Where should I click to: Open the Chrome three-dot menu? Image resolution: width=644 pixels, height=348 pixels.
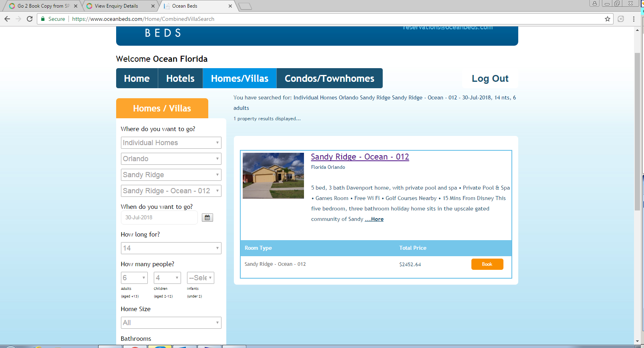[634, 19]
